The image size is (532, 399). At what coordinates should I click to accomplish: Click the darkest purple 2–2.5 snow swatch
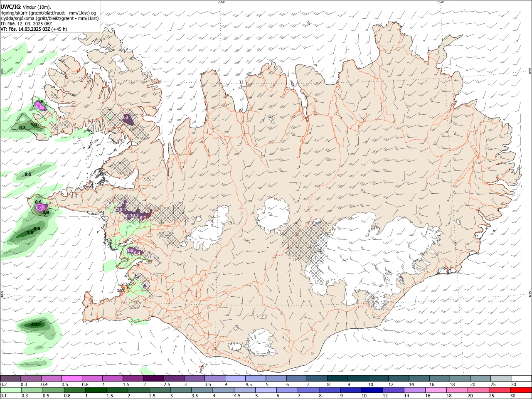(x=153, y=378)
